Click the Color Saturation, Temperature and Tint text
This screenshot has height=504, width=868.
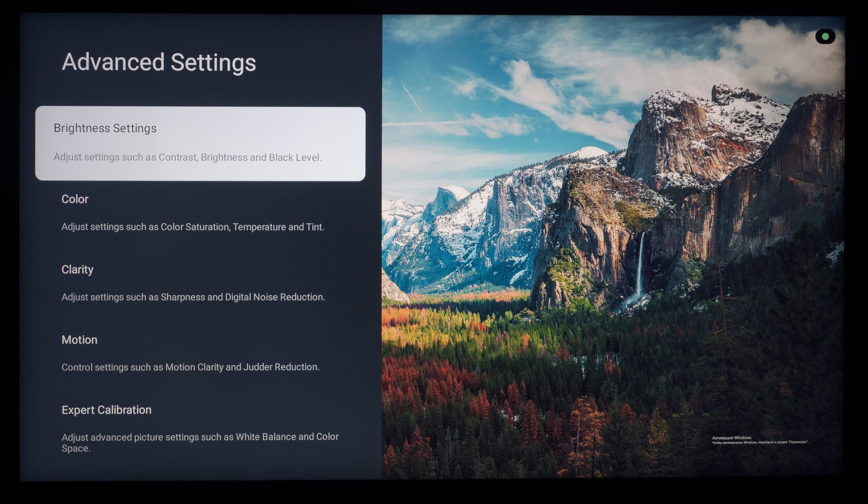[193, 227]
